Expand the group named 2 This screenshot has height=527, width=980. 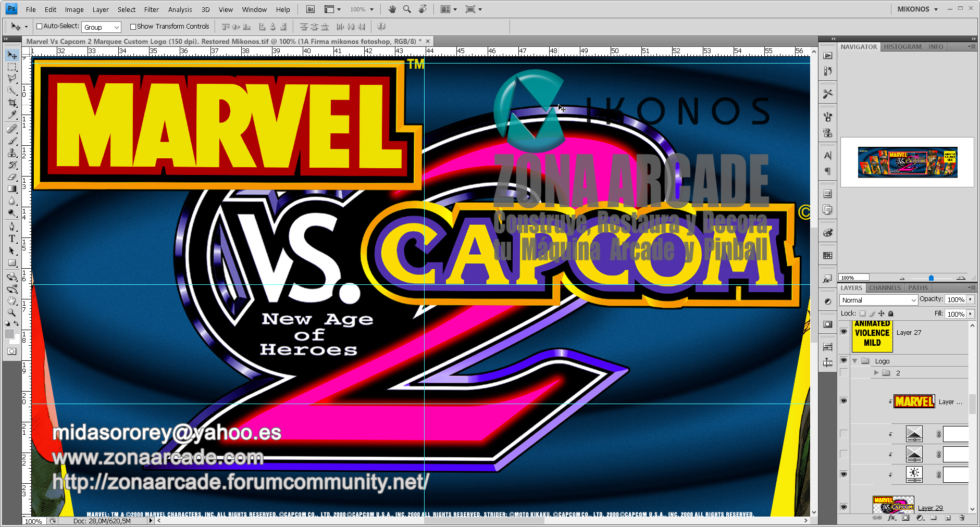click(876, 373)
